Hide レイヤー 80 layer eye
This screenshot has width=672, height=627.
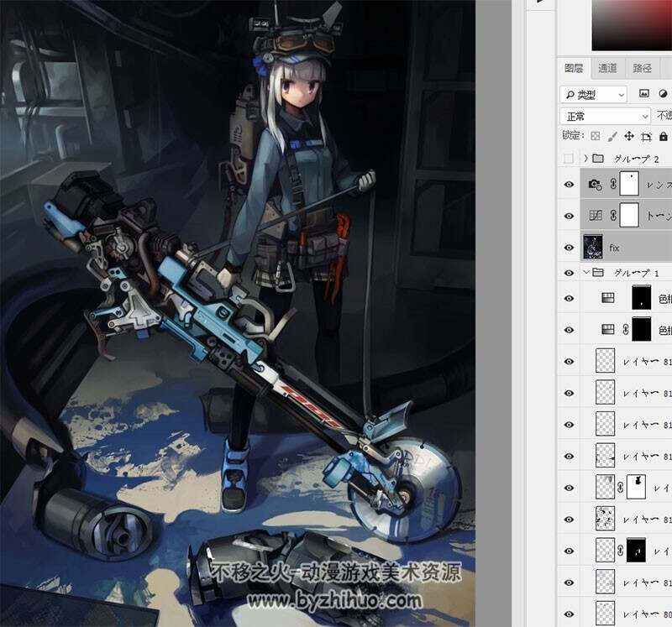[569, 614]
